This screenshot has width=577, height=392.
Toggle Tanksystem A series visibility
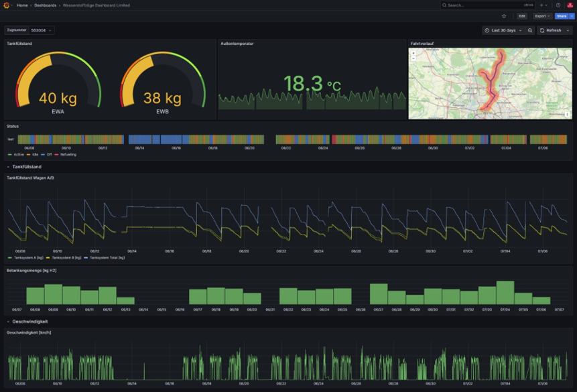(27, 257)
